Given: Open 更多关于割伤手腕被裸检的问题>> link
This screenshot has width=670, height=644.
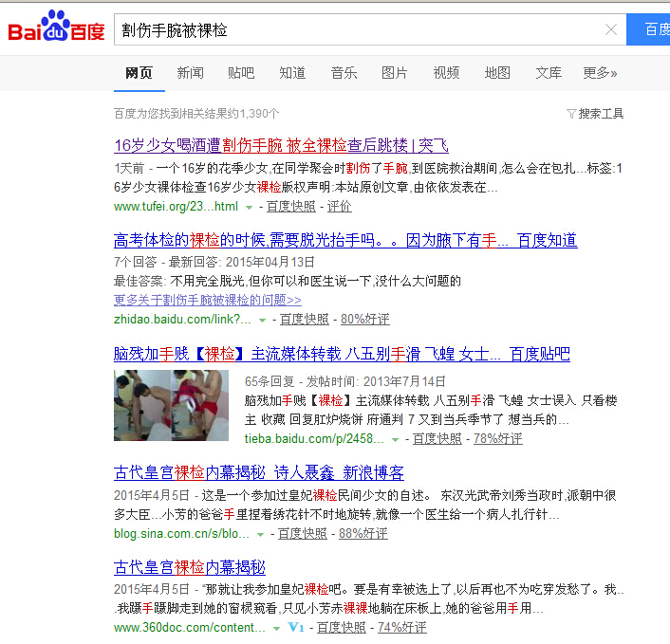Looking at the screenshot, I should tap(208, 301).
